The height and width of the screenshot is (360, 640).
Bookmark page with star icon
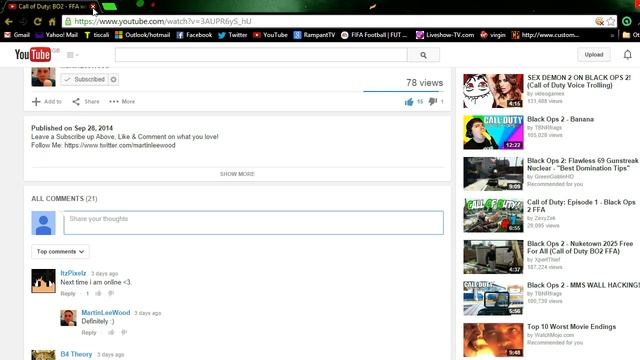click(611, 21)
